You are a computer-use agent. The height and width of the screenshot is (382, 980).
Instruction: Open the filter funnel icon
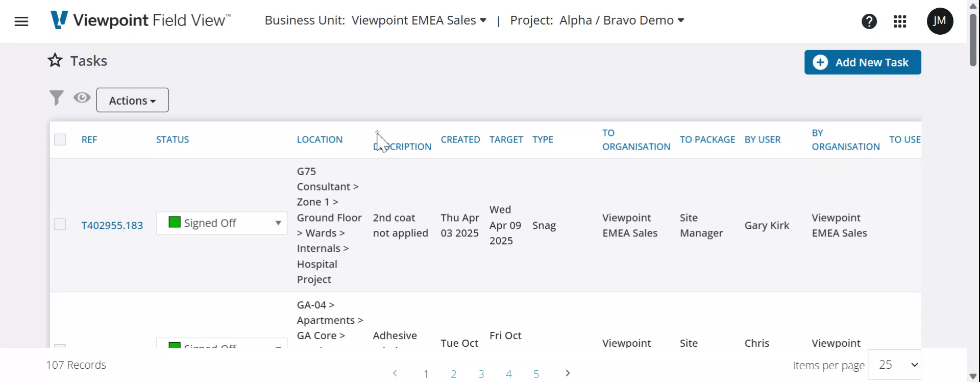pos(56,98)
